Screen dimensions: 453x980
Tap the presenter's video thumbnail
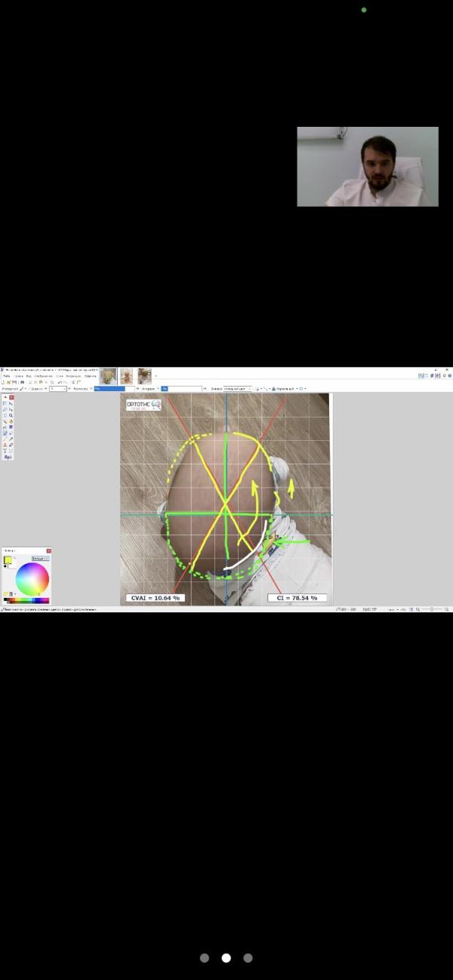point(368,167)
